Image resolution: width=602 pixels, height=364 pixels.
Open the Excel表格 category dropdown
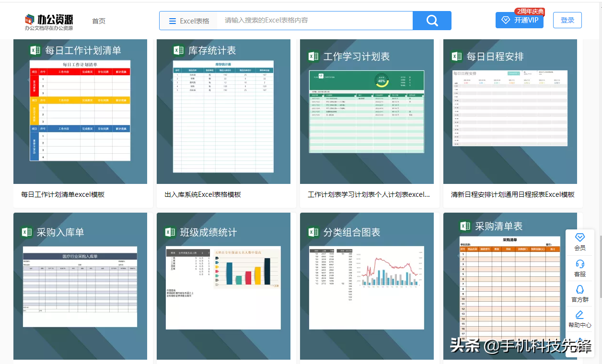[189, 21]
